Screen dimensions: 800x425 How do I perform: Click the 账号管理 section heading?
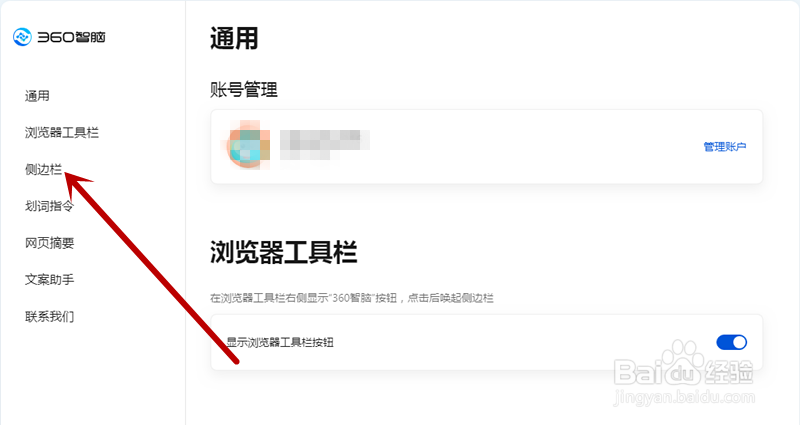point(244,90)
